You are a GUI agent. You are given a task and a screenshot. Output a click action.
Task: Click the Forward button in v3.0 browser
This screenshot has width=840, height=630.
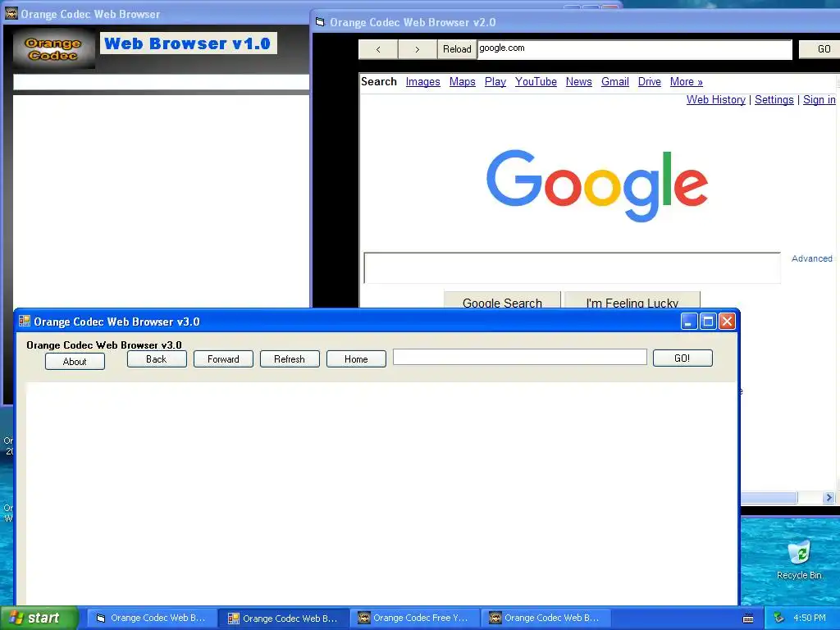tap(223, 359)
